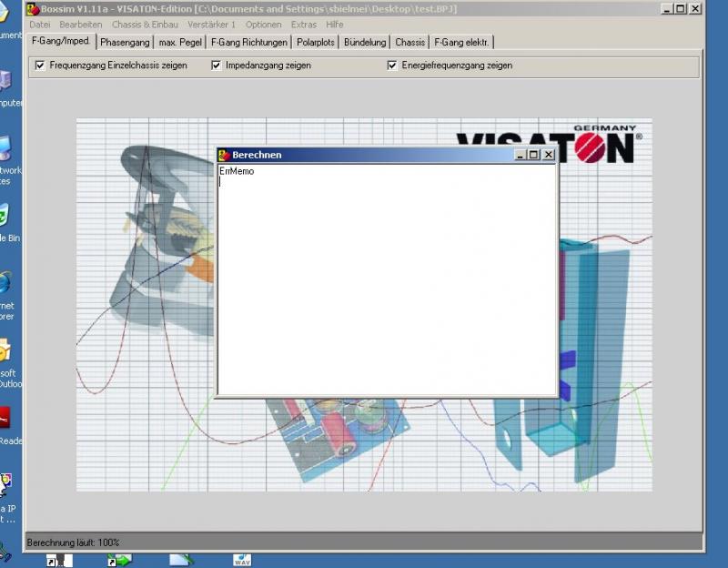Open the Microsoft Outlook desktop icon
The height and width of the screenshot is (568, 728).
click(x=5, y=351)
